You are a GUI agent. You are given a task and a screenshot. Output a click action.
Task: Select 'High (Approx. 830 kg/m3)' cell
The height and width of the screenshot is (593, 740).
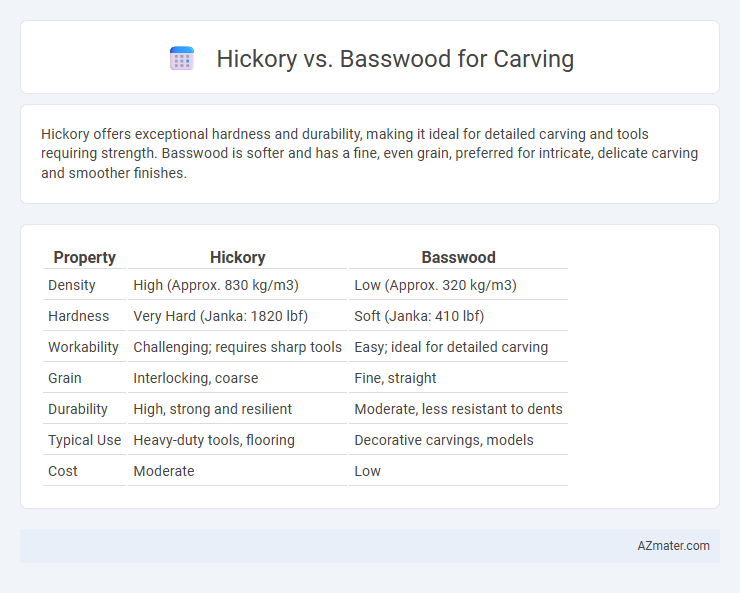pyautogui.click(x=237, y=285)
